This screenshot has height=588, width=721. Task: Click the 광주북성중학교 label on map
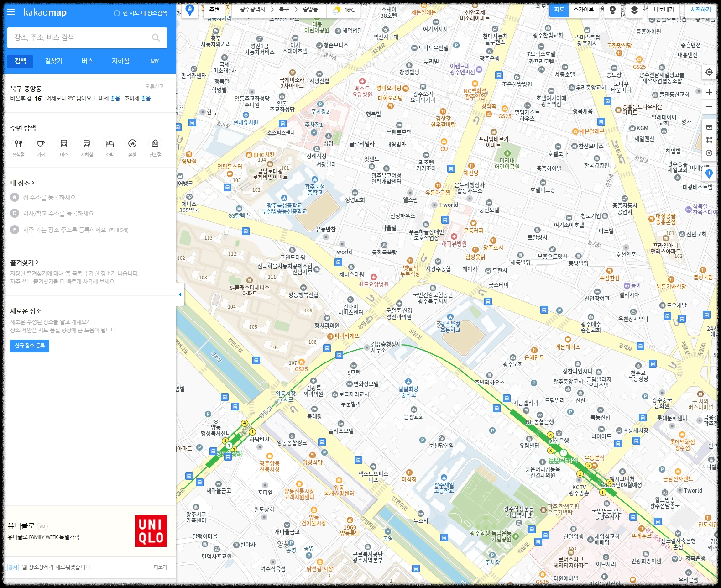click(315, 189)
